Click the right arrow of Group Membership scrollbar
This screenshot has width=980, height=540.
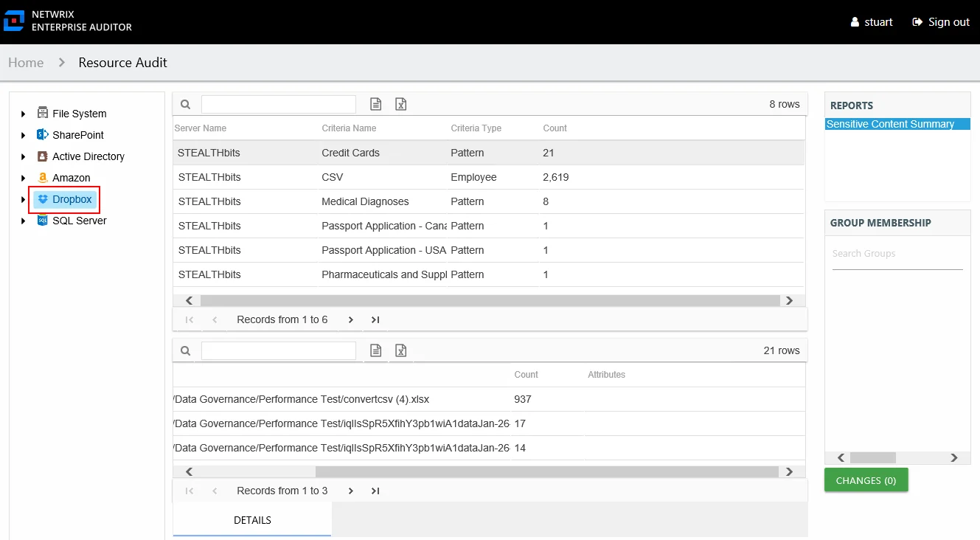point(954,457)
